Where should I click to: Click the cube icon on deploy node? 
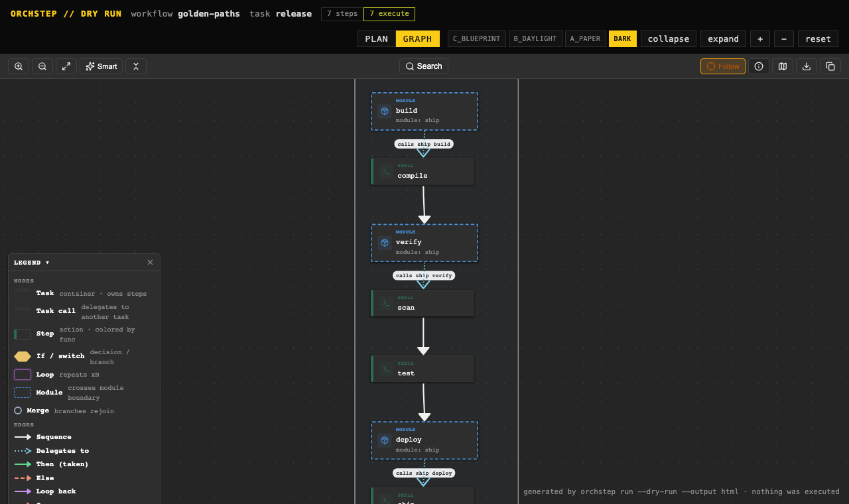385,440
